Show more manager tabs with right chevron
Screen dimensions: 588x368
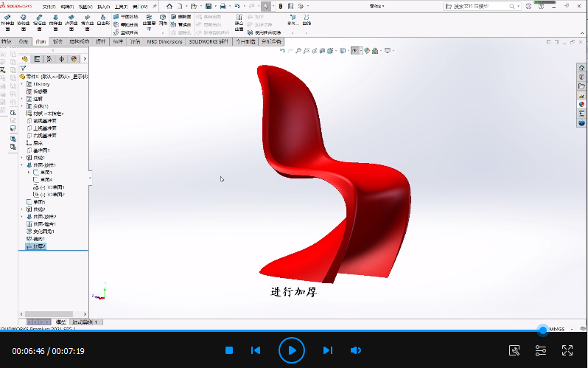(x=85, y=59)
